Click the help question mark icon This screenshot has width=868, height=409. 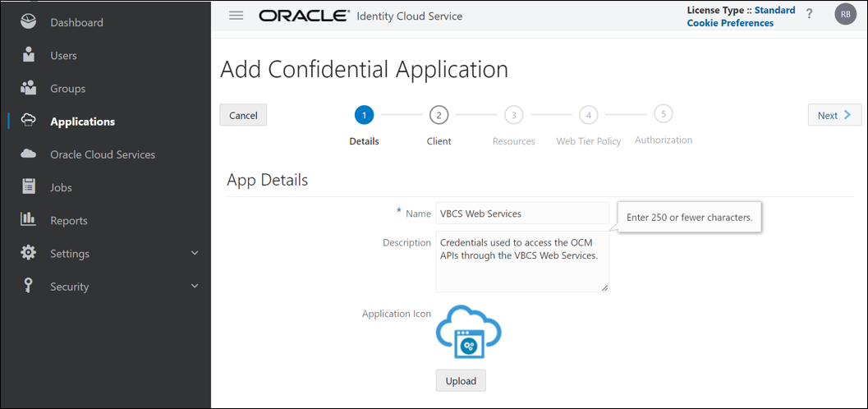click(810, 15)
